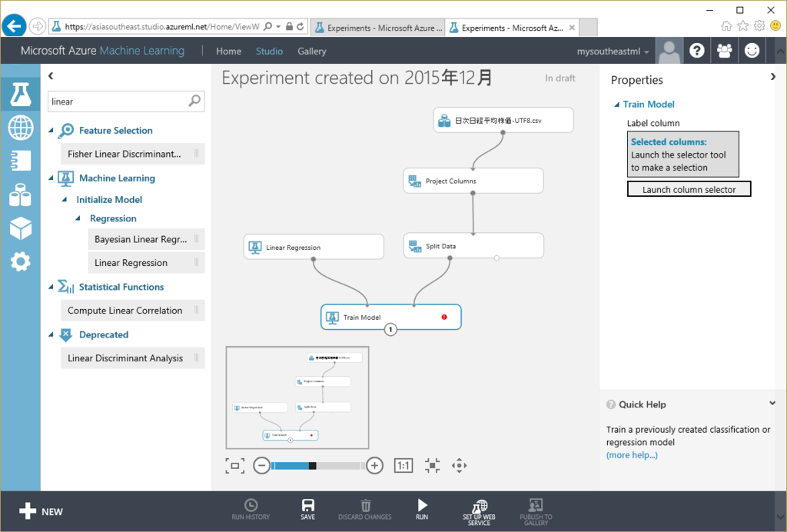Click Set Up Web Service

(480, 513)
